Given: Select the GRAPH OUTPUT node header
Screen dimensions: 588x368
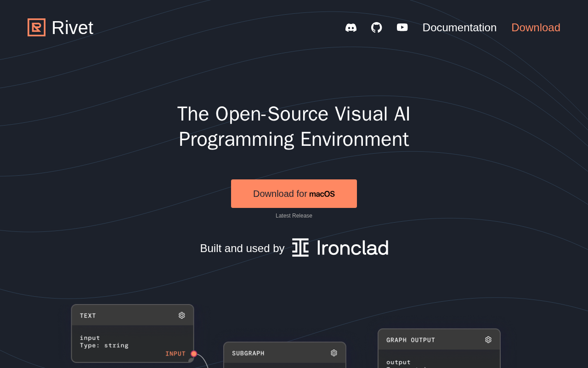Looking at the screenshot, I should [x=439, y=339].
